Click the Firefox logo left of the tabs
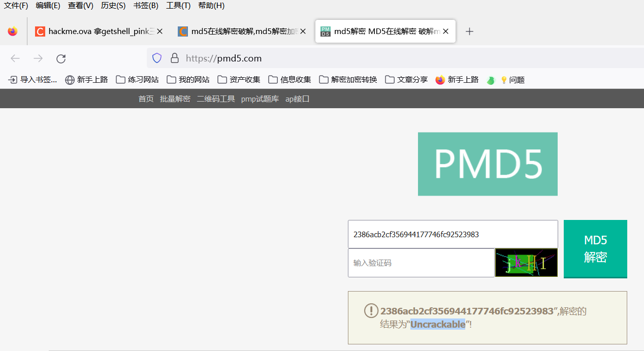The width and height of the screenshot is (644, 351). [x=12, y=31]
